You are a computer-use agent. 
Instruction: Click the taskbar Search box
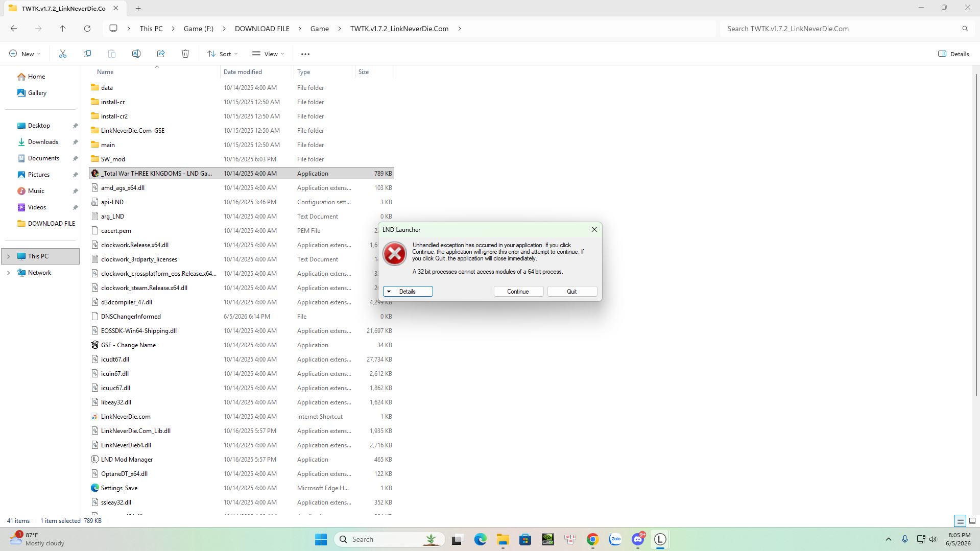click(390, 539)
